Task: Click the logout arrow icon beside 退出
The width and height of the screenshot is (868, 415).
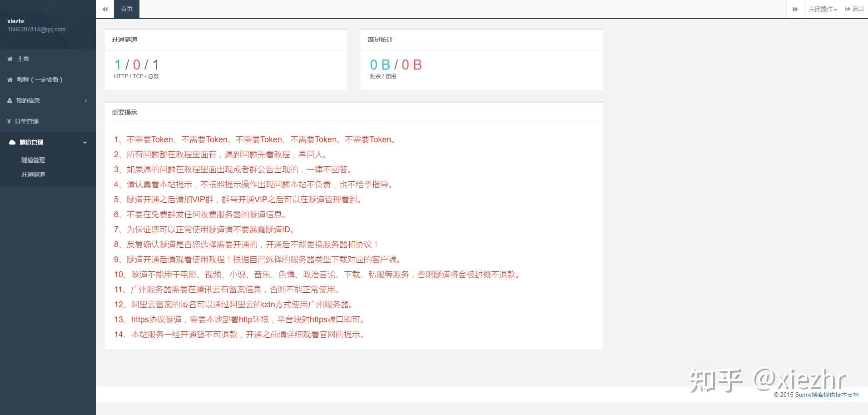Action: pos(848,9)
